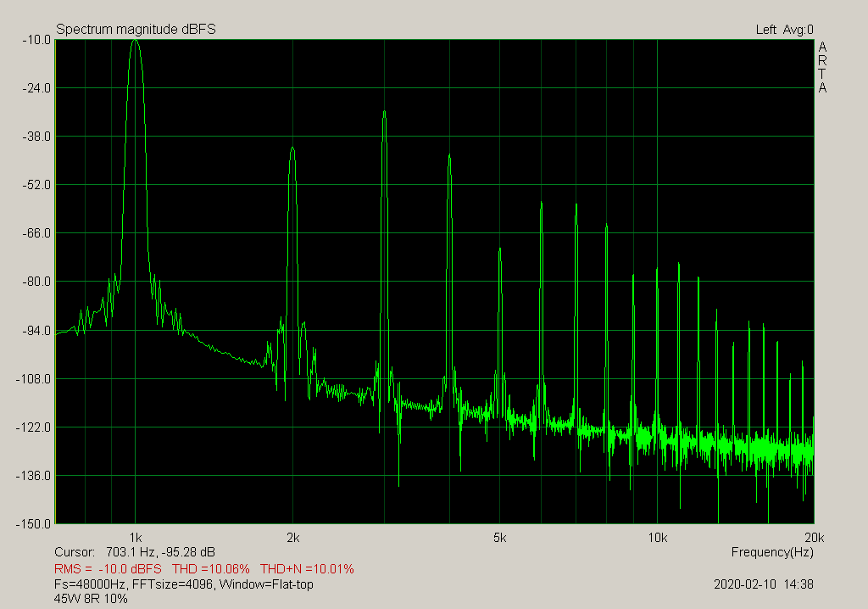The image size is (868, 609).
Task: Click the 'Fs=48000Hz' setting text
Action: pyautogui.click(x=91, y=584)
